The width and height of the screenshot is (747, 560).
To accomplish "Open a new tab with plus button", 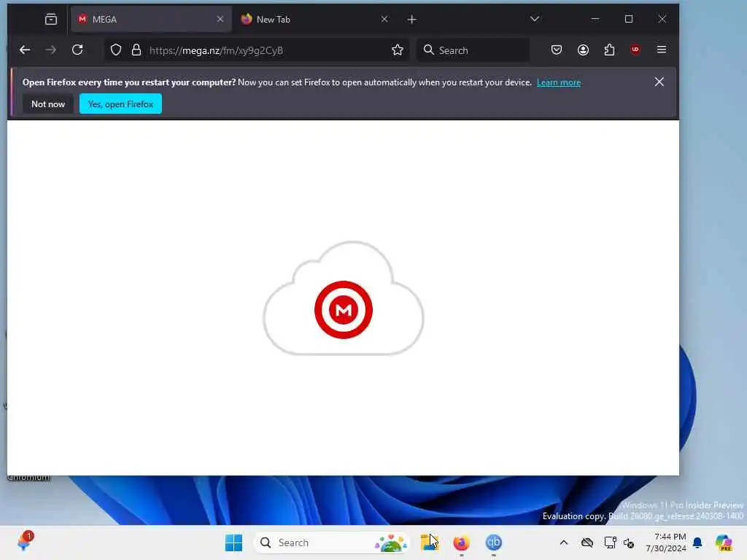I will (412, 20).
